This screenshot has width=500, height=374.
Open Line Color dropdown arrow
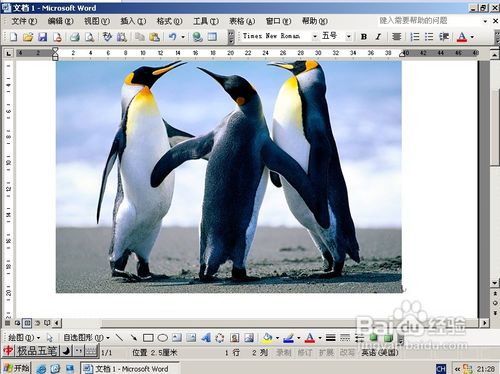298,338
